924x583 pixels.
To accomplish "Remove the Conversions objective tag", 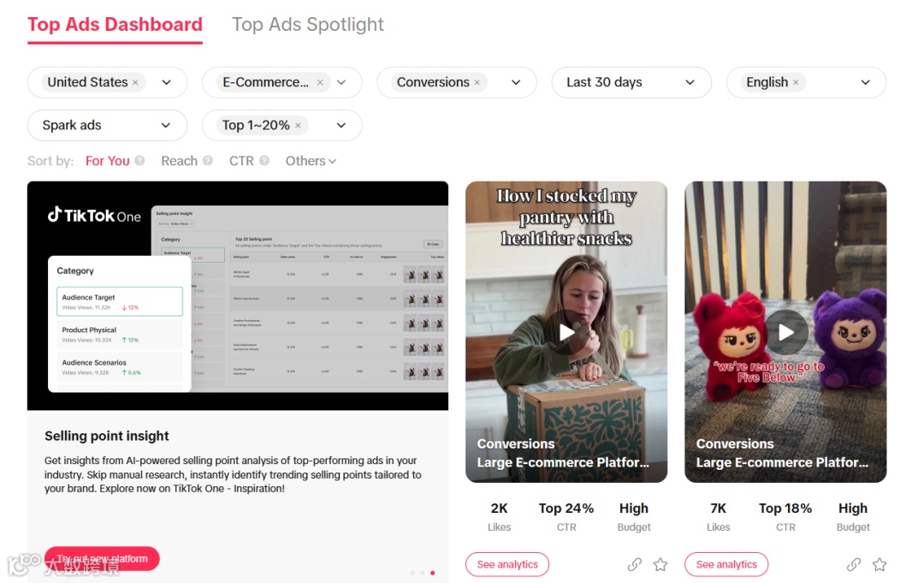I will point(477,82).
